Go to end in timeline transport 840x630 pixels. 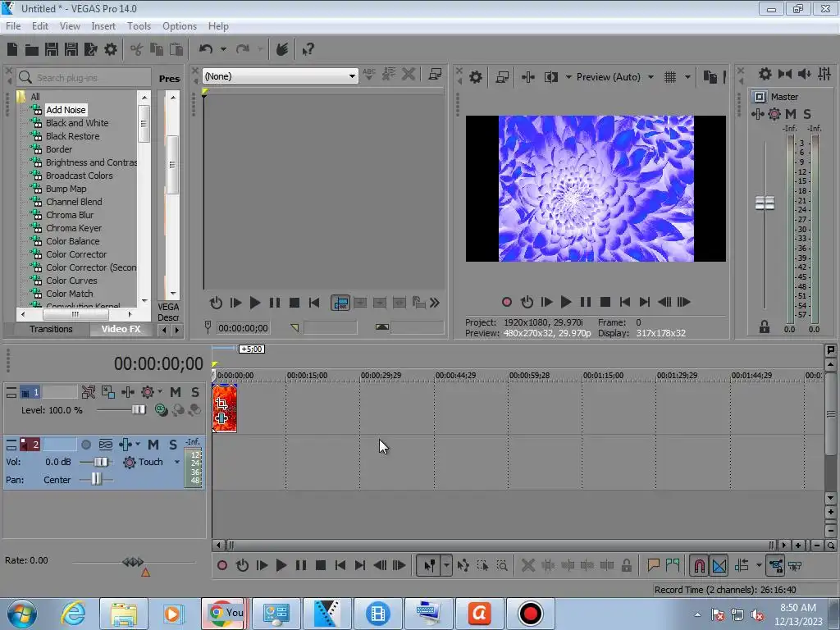[x=360, y=565]
